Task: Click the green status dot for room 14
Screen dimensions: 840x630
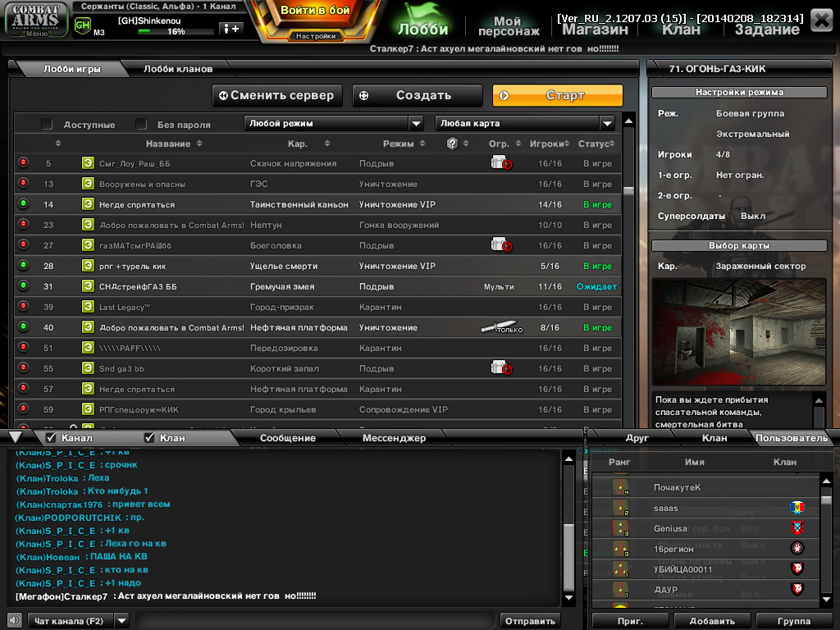Action: pos(23,203)
